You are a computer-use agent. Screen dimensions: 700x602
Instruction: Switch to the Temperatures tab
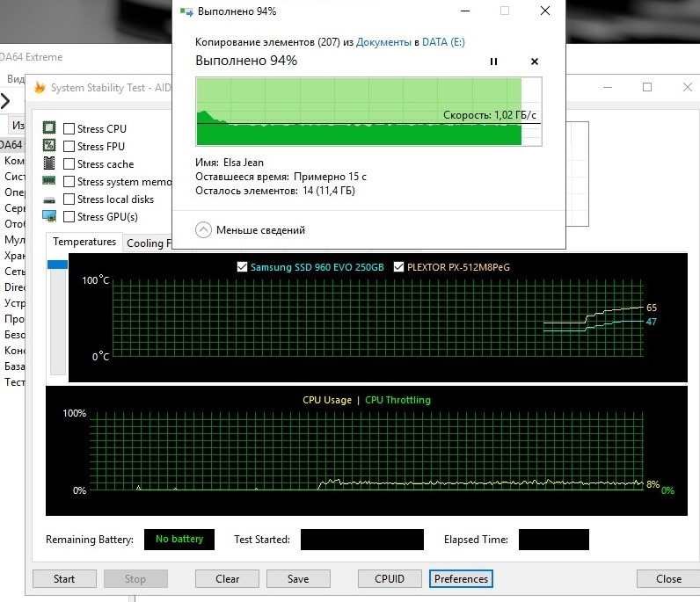point(84,242)
